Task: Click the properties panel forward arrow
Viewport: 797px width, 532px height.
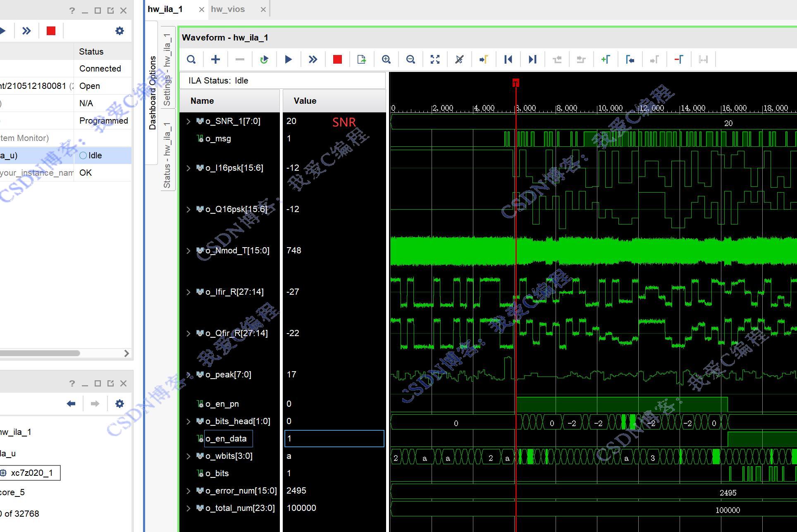Action: point(95,403)
